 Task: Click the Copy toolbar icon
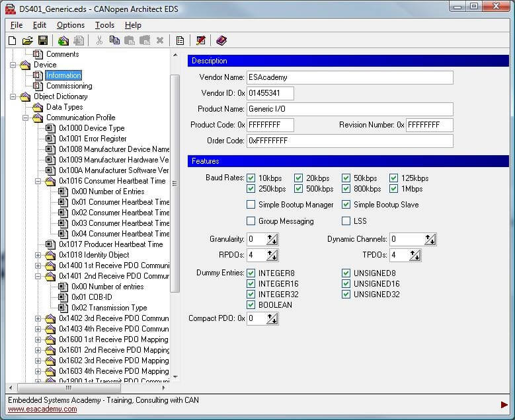pos(114,41)
